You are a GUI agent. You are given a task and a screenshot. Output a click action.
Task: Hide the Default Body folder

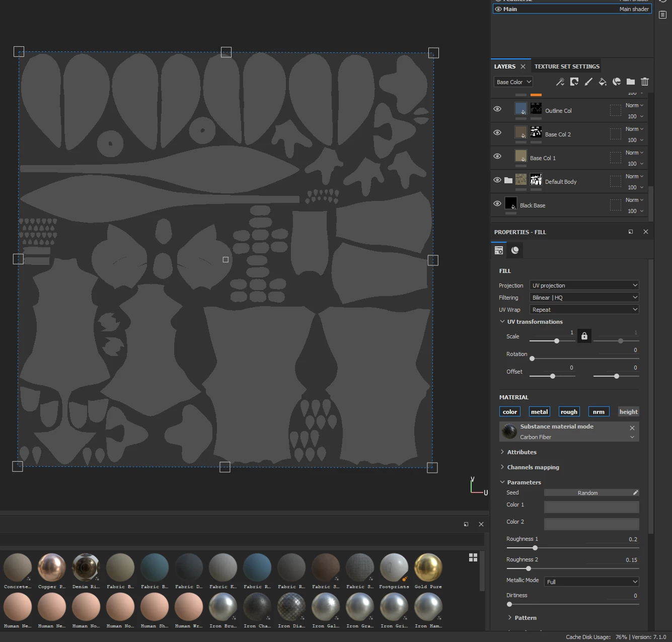(497, 180)
